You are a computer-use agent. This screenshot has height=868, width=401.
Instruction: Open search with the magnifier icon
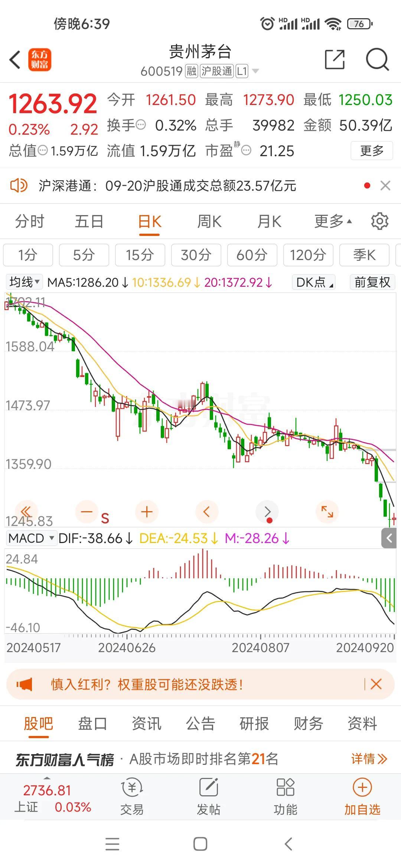pyautogui.click(x=377, y=59)
